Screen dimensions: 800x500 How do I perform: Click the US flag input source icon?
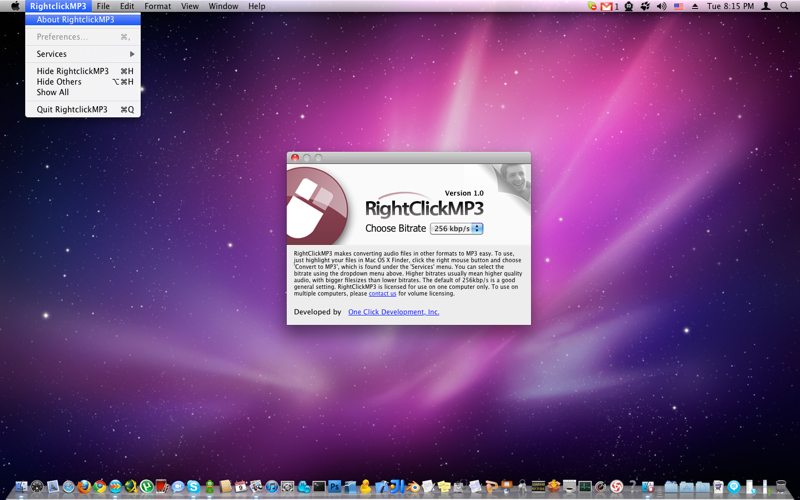pos(679,6)
